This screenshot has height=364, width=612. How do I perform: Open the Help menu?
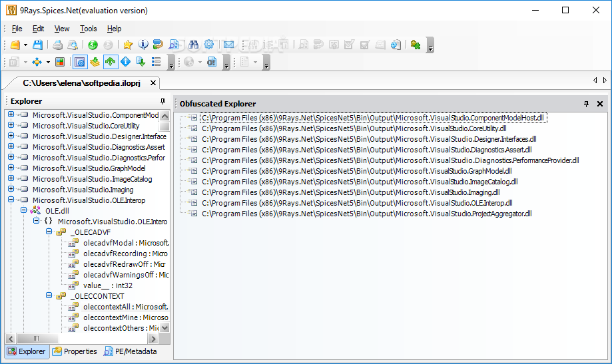pos(114,29)
